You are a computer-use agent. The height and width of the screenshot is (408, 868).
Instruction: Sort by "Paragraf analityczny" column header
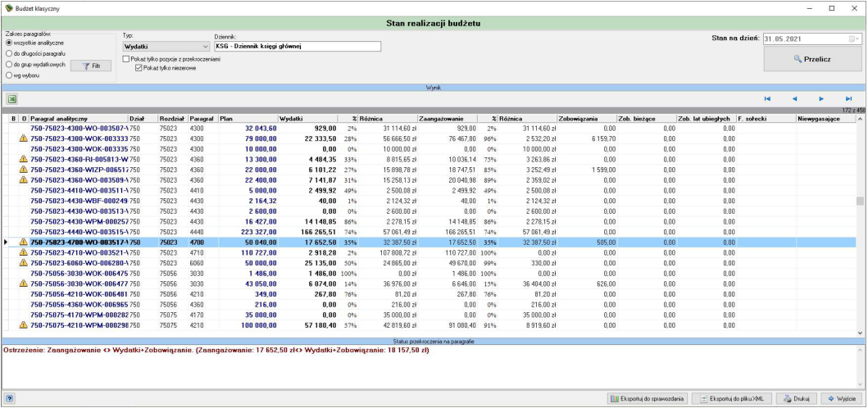pos(78,119)
